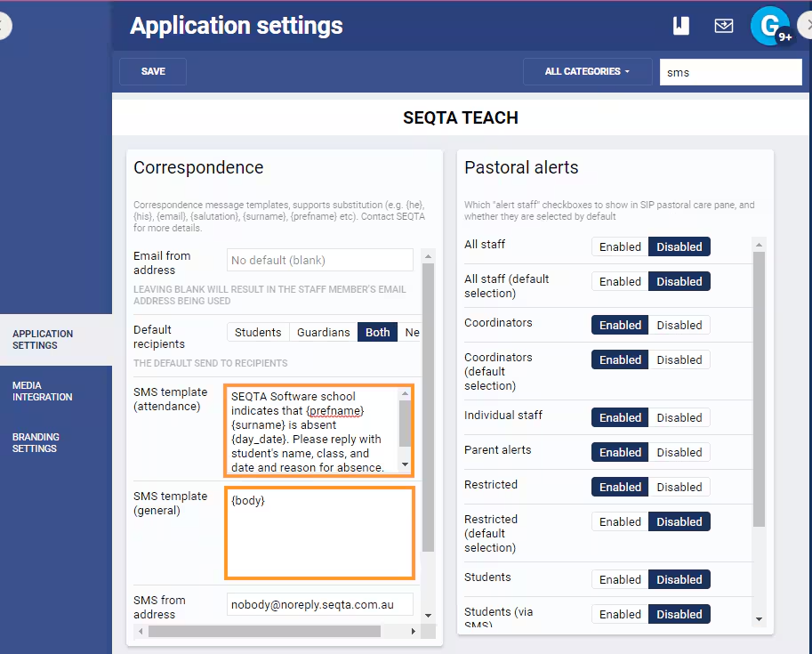This screenshot has width=812, height=654.
Task: Enable the Students alert
Action: pyautogui.click(x=620, y=579)
